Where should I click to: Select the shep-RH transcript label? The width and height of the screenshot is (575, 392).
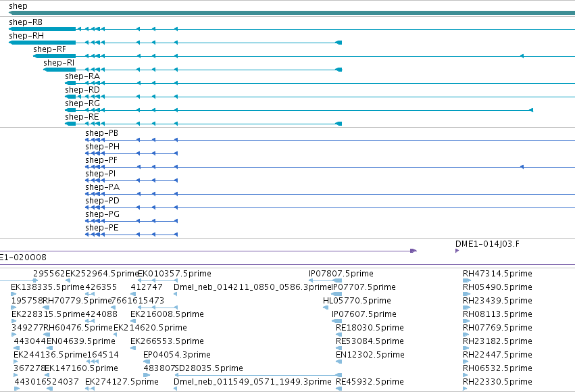(26, 36)
